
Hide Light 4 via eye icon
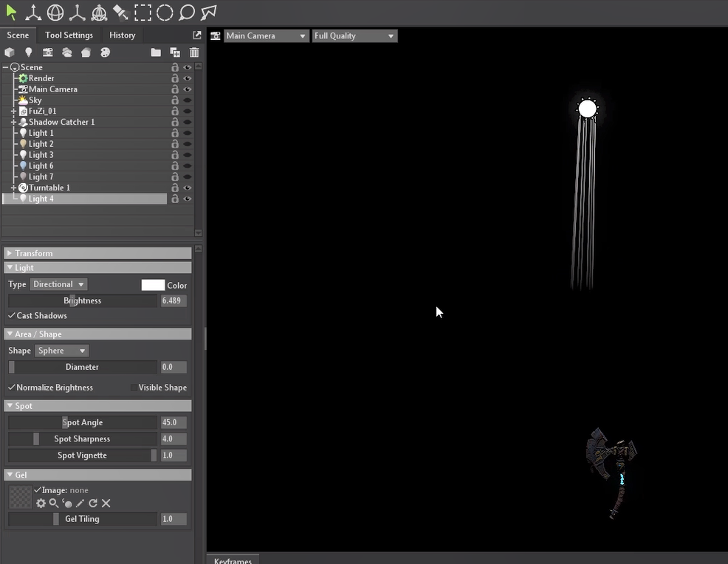pyautogui.click(x=188, y=199)
